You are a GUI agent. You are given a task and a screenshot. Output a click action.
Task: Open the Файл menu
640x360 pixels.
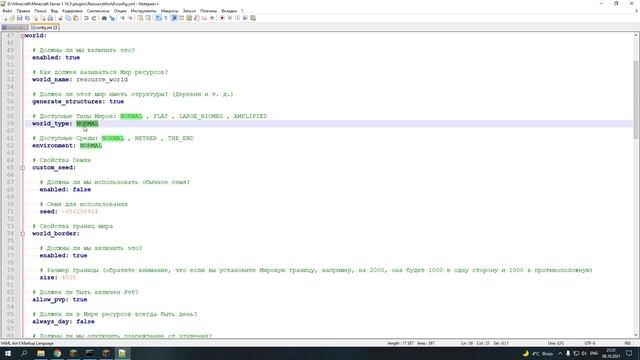coord(7,11)
